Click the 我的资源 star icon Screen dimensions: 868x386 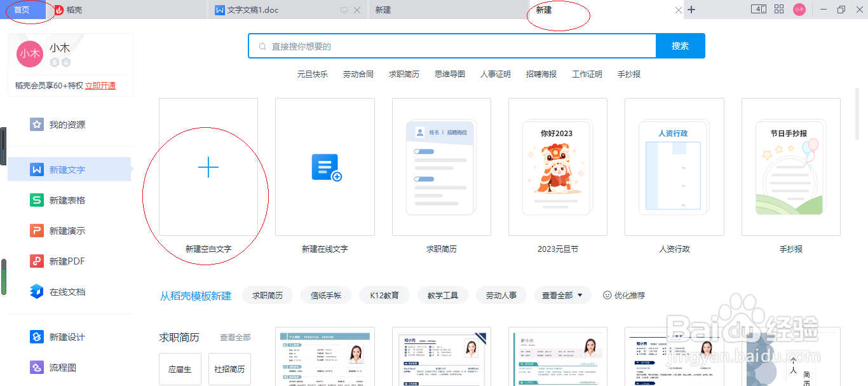coord(37,124)
